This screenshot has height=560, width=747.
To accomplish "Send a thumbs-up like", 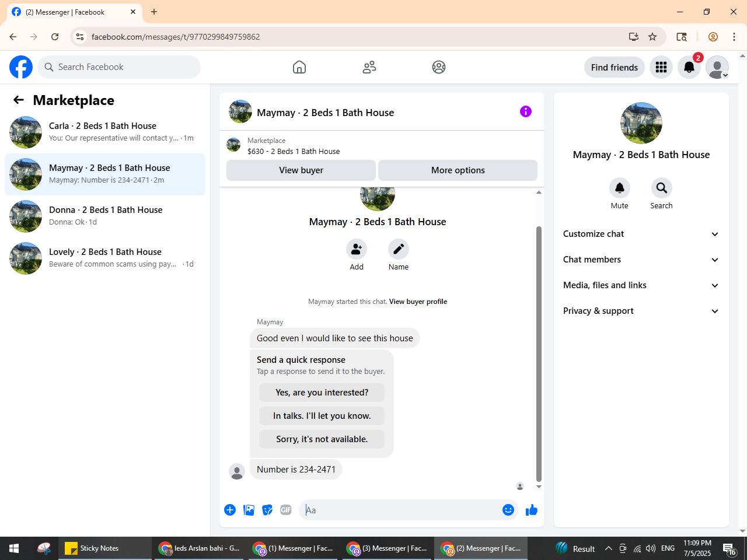I will [x=532, y=510].
